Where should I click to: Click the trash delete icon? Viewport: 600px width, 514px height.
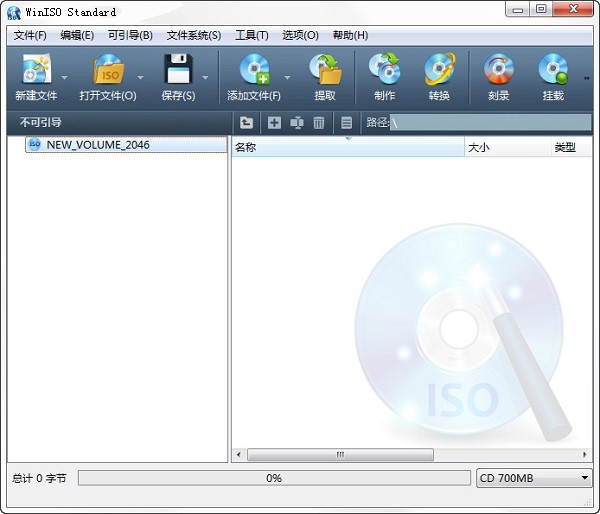tap(319, 123)
